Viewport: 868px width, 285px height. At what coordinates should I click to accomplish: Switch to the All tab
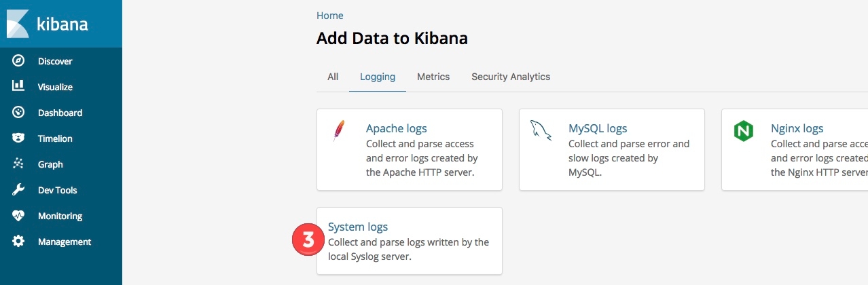point(333,77)
